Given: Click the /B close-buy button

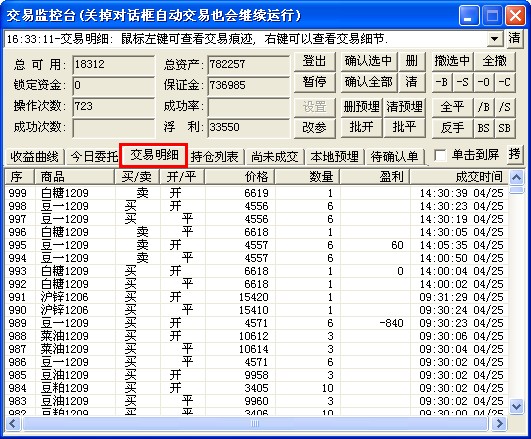Looking at the screenshot, I should 484,107.
